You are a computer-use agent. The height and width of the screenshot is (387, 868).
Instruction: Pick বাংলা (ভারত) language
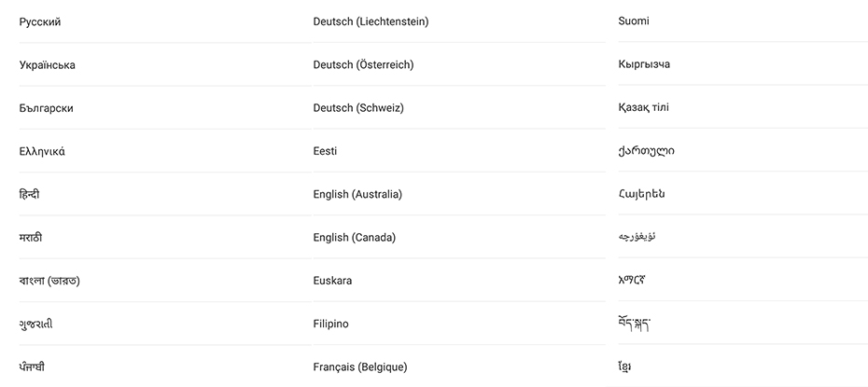(x=49, y=281)
